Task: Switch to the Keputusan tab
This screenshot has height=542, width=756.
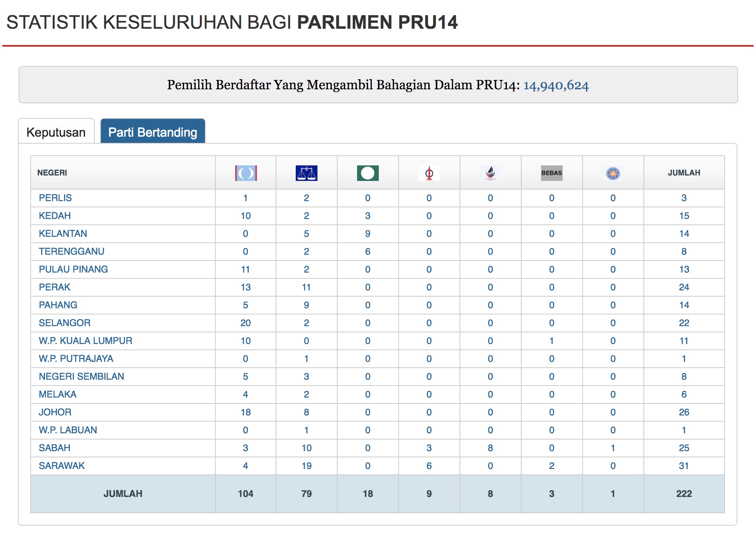Action: point(56,132)
